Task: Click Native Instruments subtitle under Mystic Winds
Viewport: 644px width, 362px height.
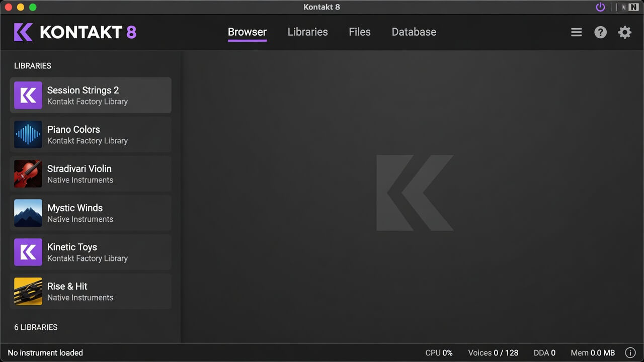Action: click(x=80, y=219)
